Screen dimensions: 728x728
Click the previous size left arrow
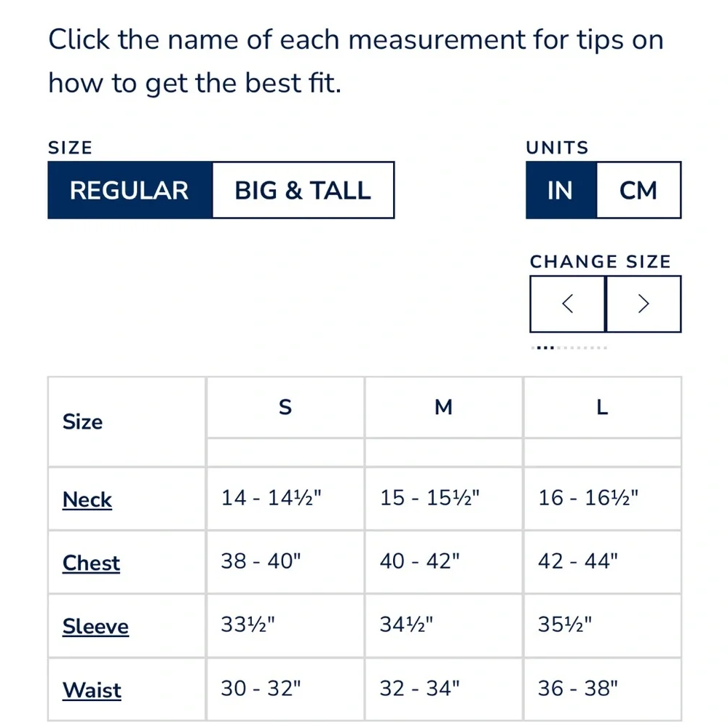[567, 304]
